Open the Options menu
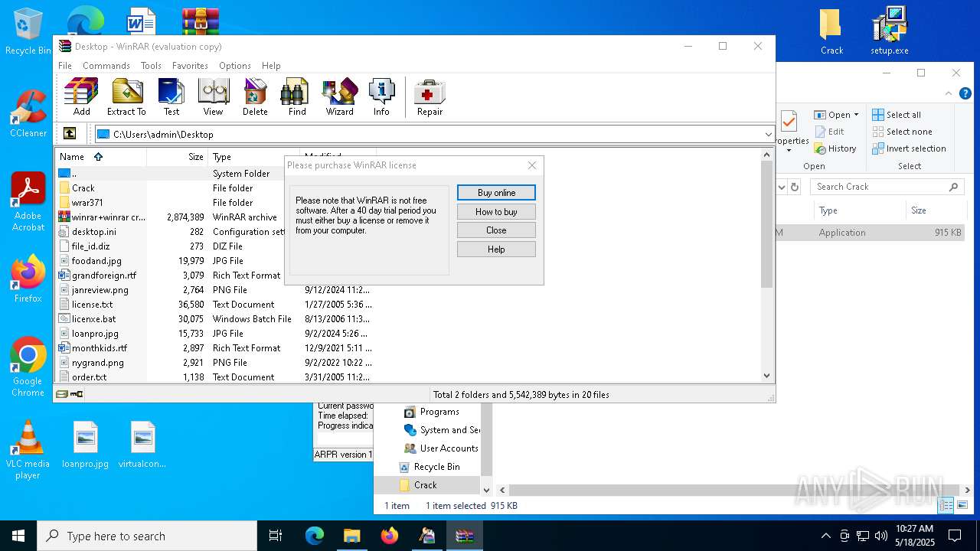This screenshot has width=980, height=551. pyautogui.click(x=234, y=66)
